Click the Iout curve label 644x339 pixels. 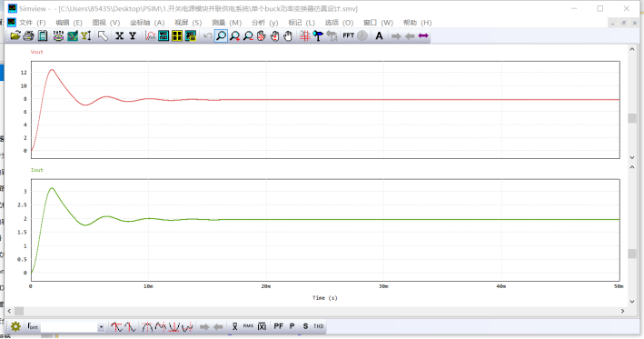(36, 170)
